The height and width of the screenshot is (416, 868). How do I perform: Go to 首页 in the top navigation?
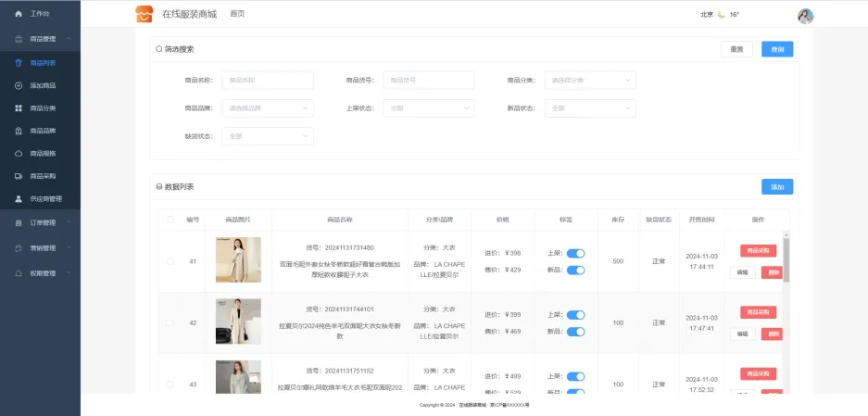click(x=237, y=14)
